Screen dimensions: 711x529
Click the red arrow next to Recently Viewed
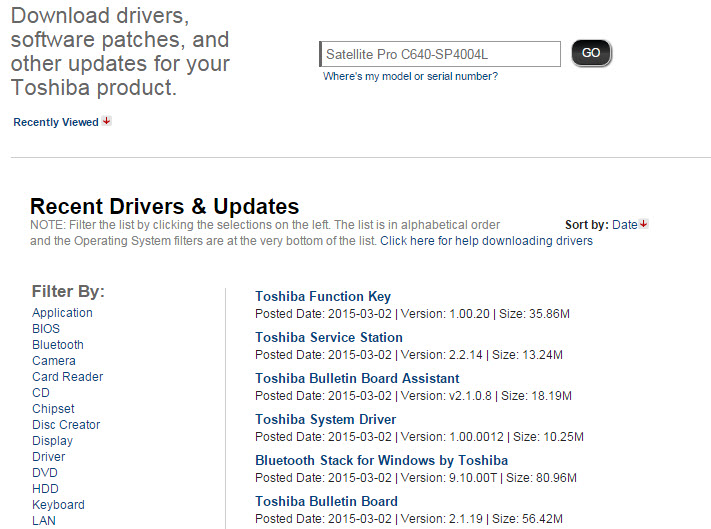click(107, 121)
